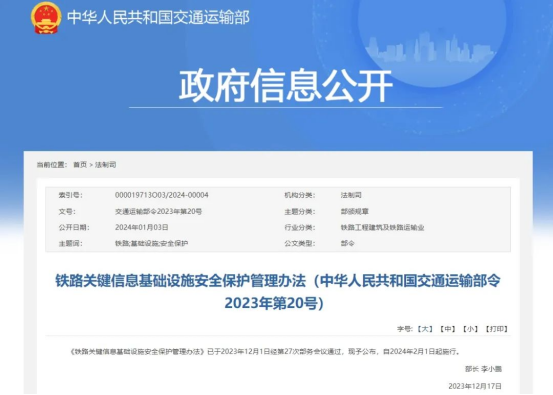This screenshot has height=395, width=553.
Task: Click the 公开日期 field label
Action: (x=74, y=227)
